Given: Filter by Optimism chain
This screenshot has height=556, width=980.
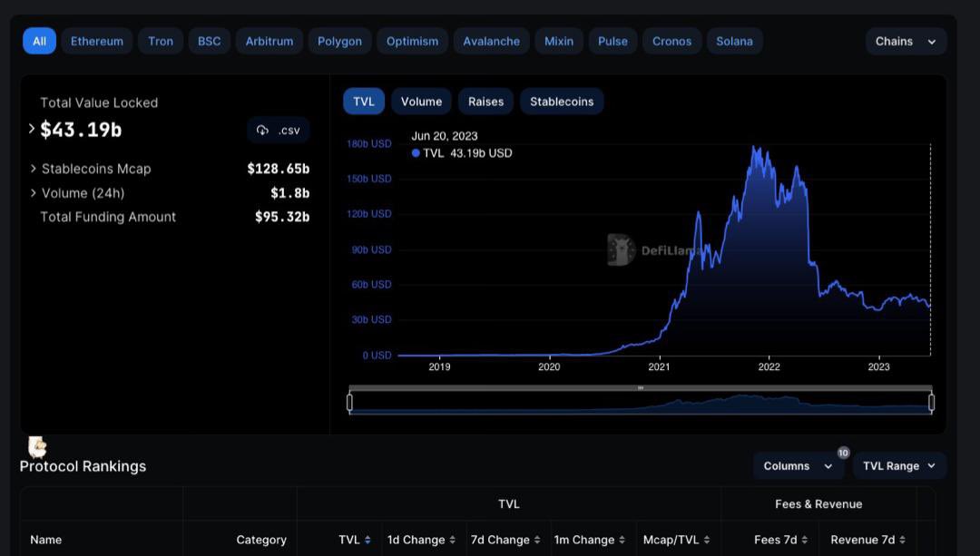Looking at the screenshot, I should [413, 41].
